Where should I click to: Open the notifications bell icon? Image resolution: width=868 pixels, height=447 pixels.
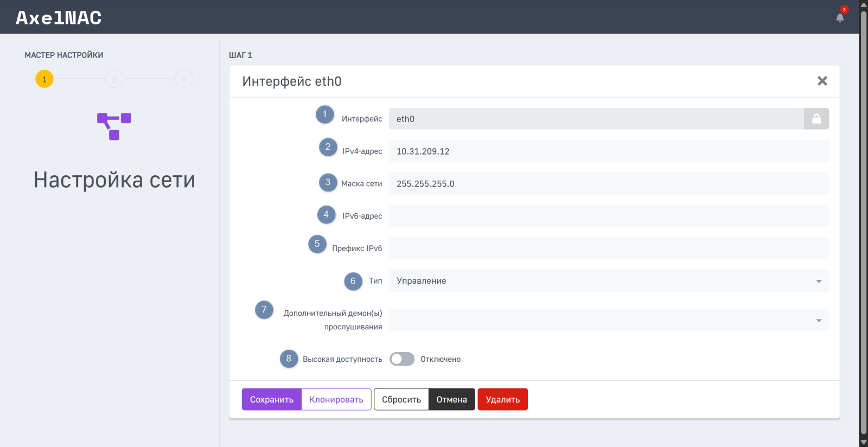coord(840,17)
